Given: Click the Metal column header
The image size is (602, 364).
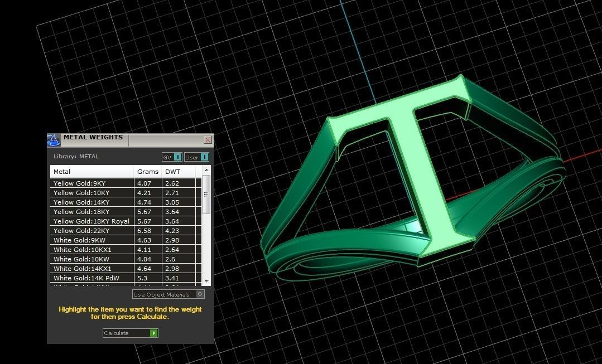Looking at the screenshot, I should click(x=61, y=171).
